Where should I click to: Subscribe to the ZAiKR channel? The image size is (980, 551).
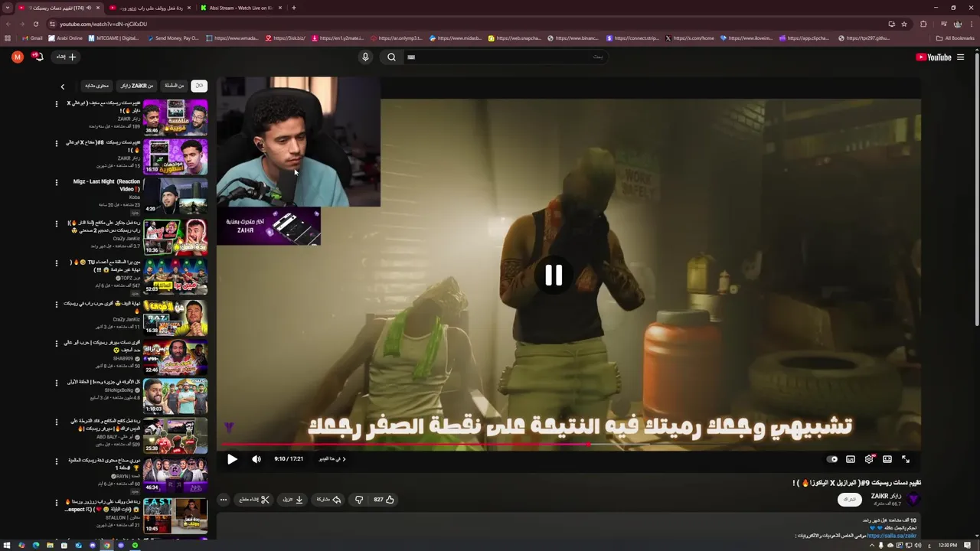[850, 499]
